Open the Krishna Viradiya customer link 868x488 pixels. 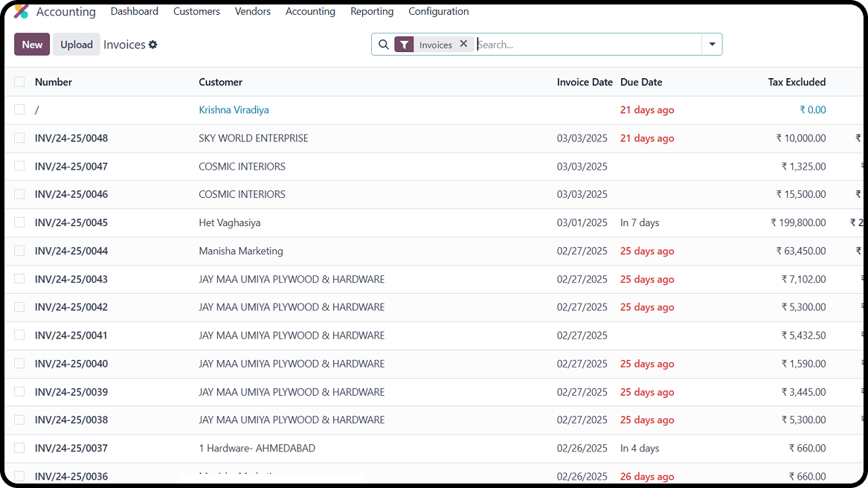(x=234, y=109)
